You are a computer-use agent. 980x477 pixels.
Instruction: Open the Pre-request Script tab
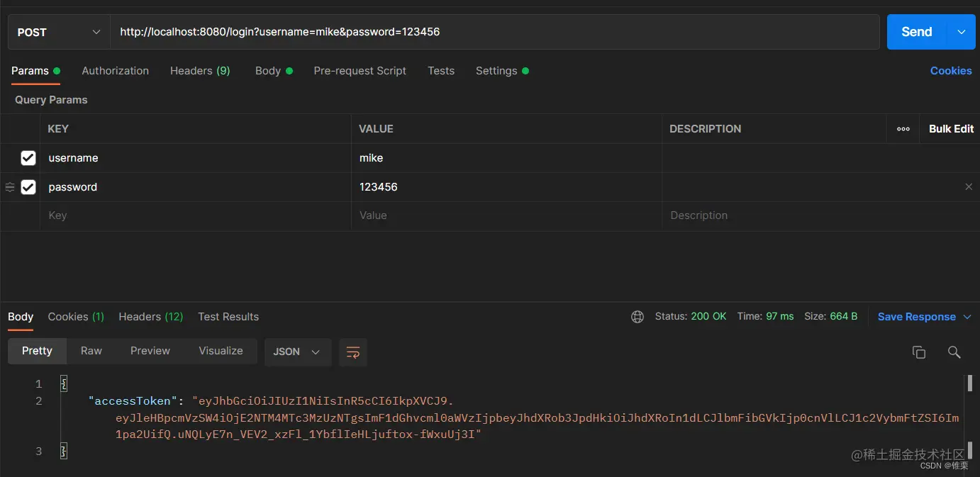(x=360, y=71)
